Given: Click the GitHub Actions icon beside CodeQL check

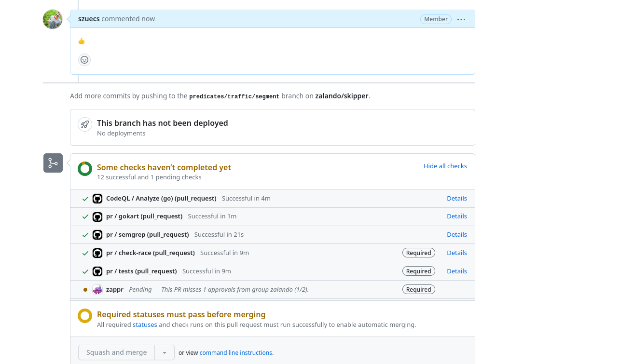Looking at the screenshot, I should pos(97,198).
